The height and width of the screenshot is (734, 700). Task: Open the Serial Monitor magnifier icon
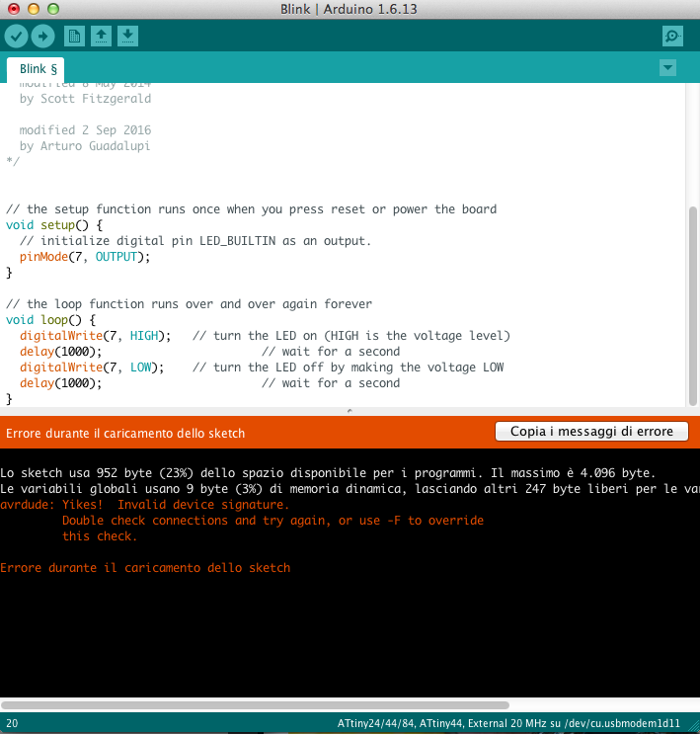click(x=673, y=36)
